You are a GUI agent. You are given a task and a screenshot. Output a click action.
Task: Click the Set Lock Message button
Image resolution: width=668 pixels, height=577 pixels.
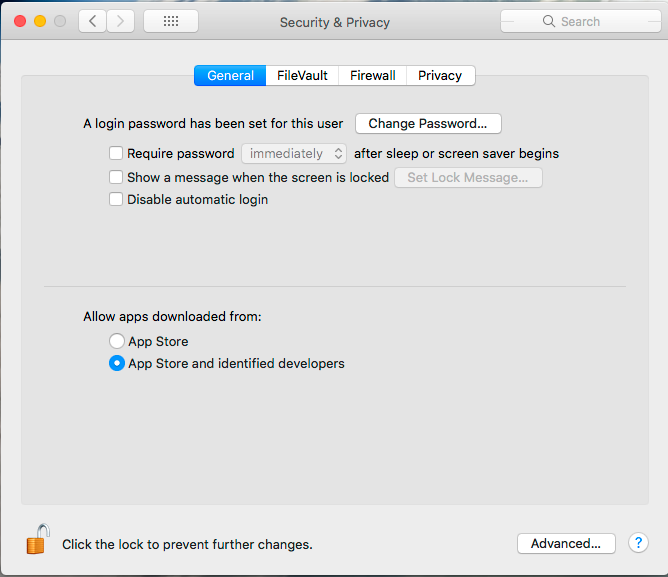tap(468, 178)
